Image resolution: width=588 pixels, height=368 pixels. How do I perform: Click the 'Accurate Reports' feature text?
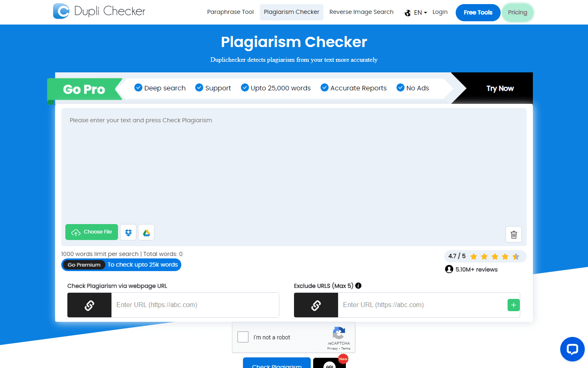tap(359, 88)
